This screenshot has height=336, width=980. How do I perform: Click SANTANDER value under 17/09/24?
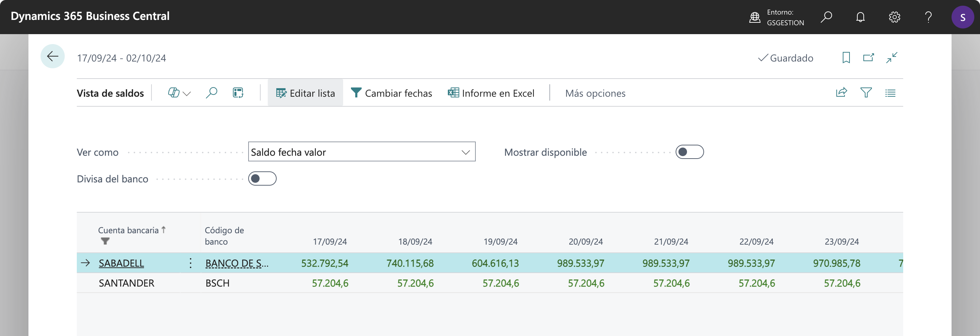click(330, 283)
